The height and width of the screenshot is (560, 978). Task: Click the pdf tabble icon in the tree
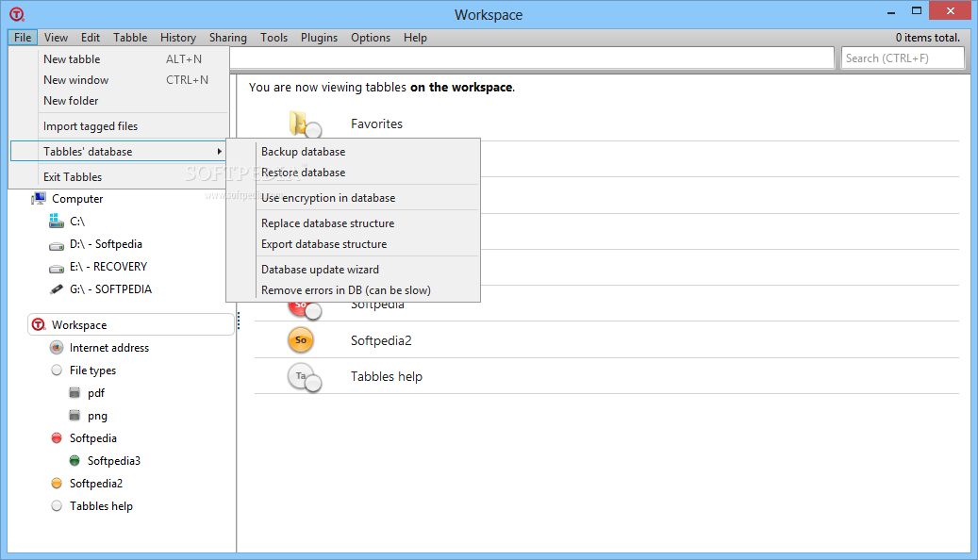point(75,393)
